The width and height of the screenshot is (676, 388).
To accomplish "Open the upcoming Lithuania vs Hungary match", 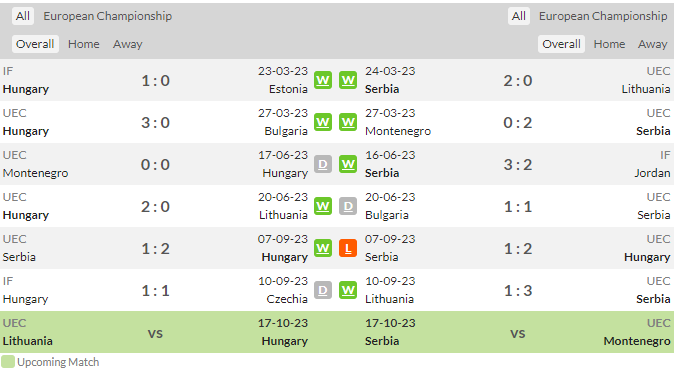I will click(155, 332).
